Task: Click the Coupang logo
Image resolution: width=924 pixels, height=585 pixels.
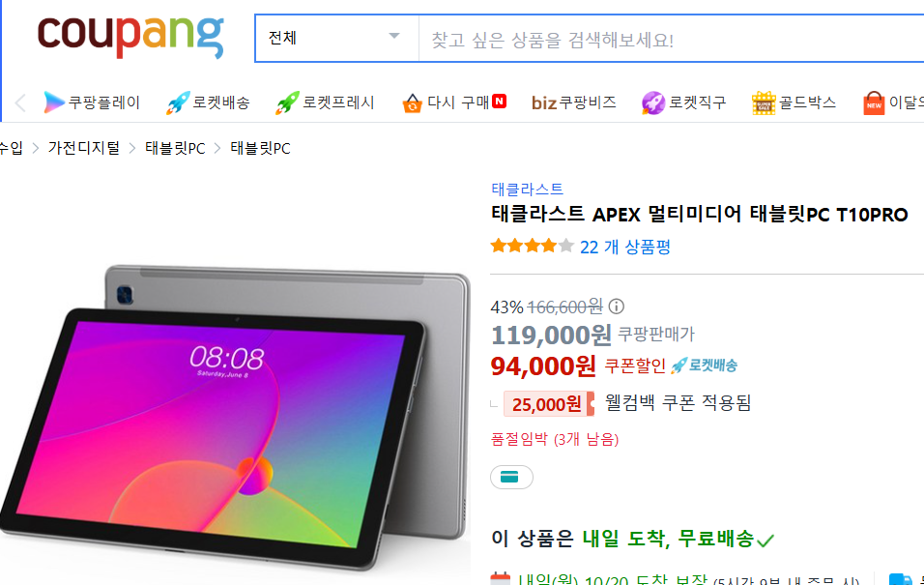Action: coord(130,37)
